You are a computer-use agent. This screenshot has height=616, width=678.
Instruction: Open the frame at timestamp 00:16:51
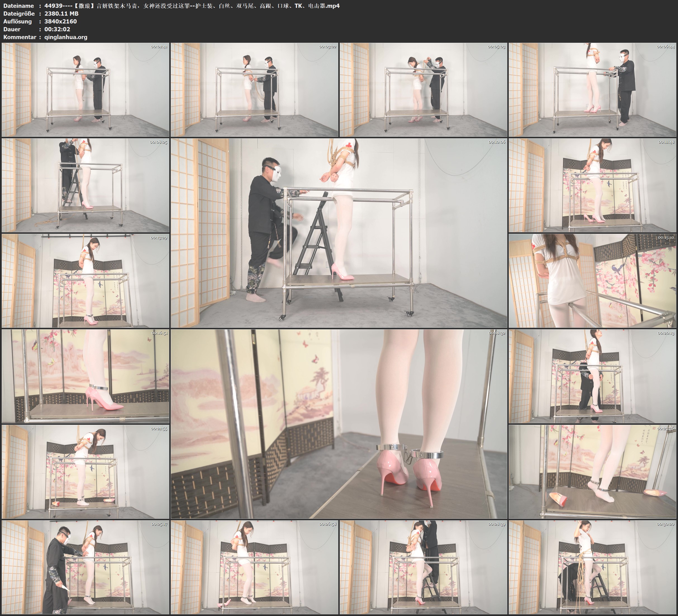click(x=85, y=376)
